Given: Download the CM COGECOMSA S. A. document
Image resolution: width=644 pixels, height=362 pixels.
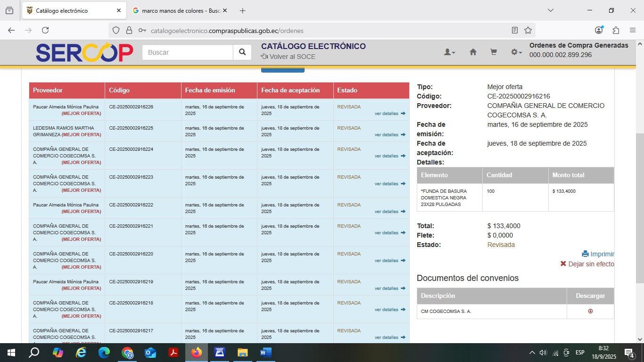Looking at the screenshot, I should [590, 311].
